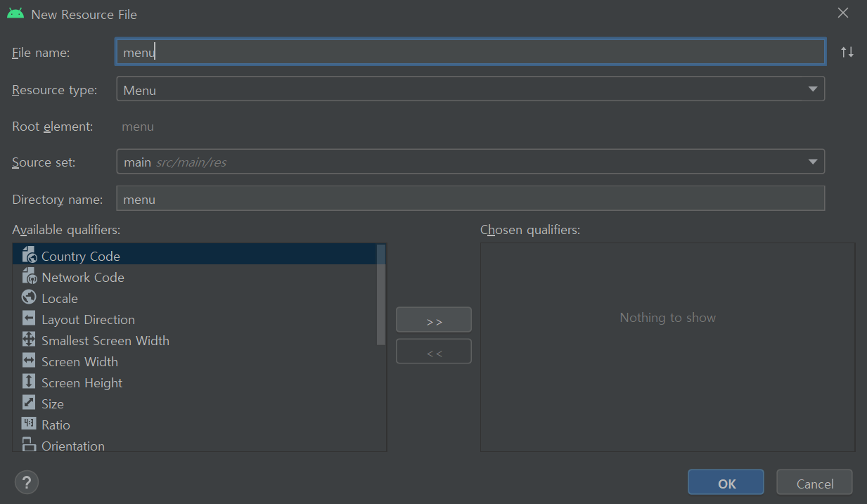The width and height of the screenshot is (867, 504).
Task: Click the Locale globe icon
Action: [29, 297]
